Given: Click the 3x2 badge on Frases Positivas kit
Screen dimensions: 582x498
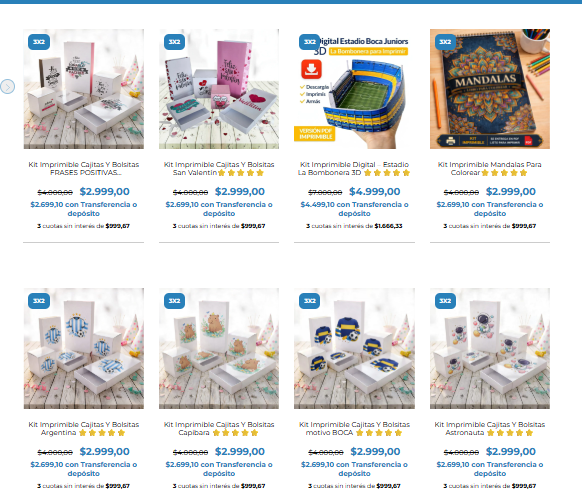Looking at the screenshot, I should pos(39,42).
